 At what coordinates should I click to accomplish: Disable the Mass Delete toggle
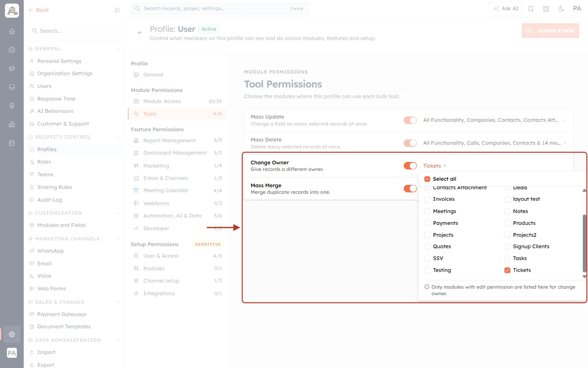pyautogui.click(x=410, y=143)
